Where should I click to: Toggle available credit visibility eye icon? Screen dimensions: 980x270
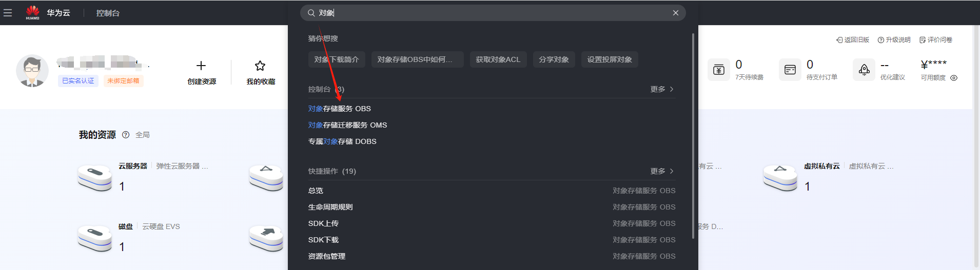tap(954, 78)
